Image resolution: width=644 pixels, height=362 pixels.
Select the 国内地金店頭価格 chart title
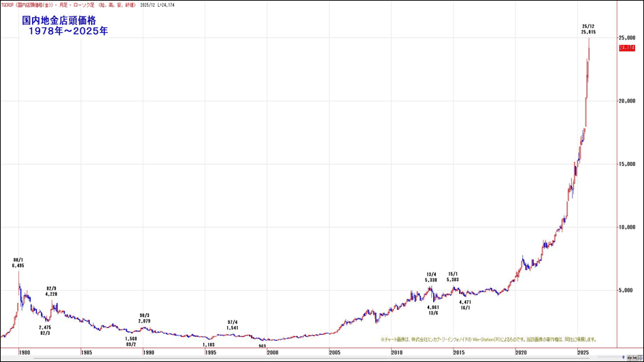click(58, 20)
